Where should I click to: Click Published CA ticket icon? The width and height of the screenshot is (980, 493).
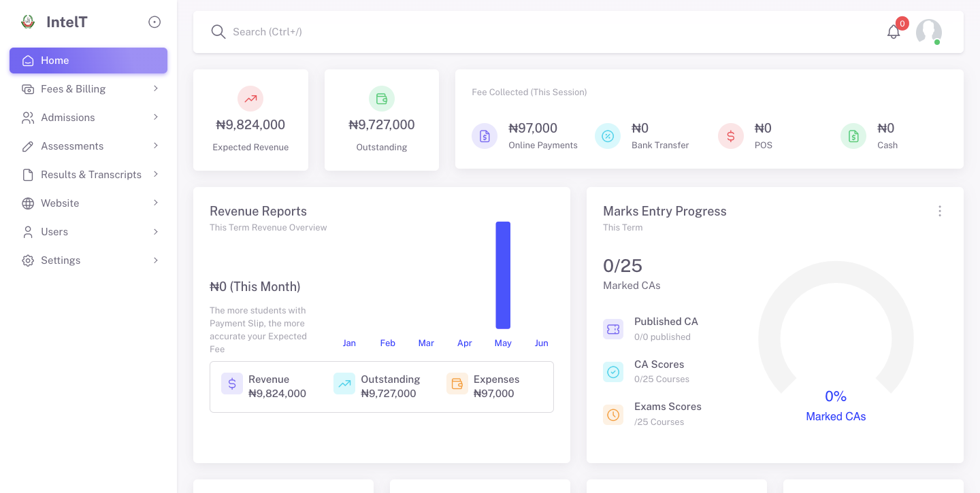[x=613, y=329]
